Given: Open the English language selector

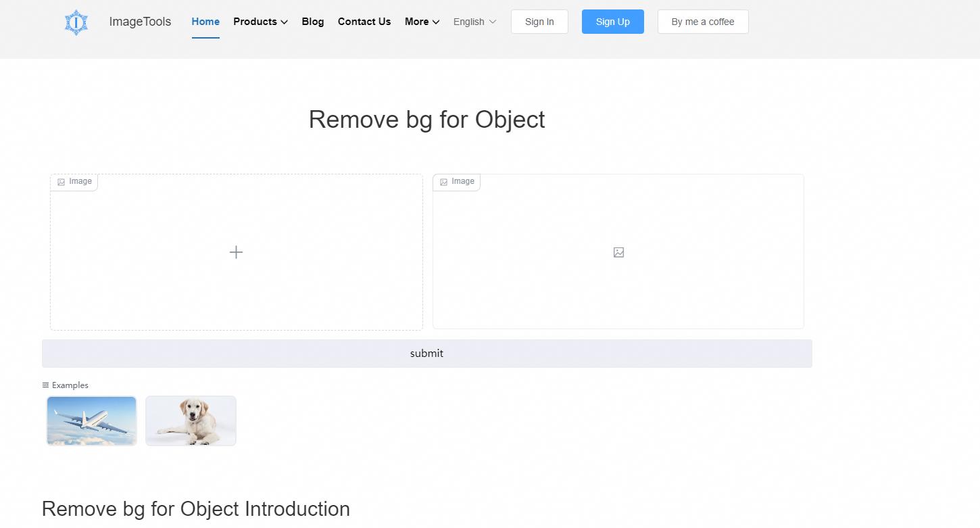Looking at the screenshot, I should pyautogui.click(x=474, y=22).
